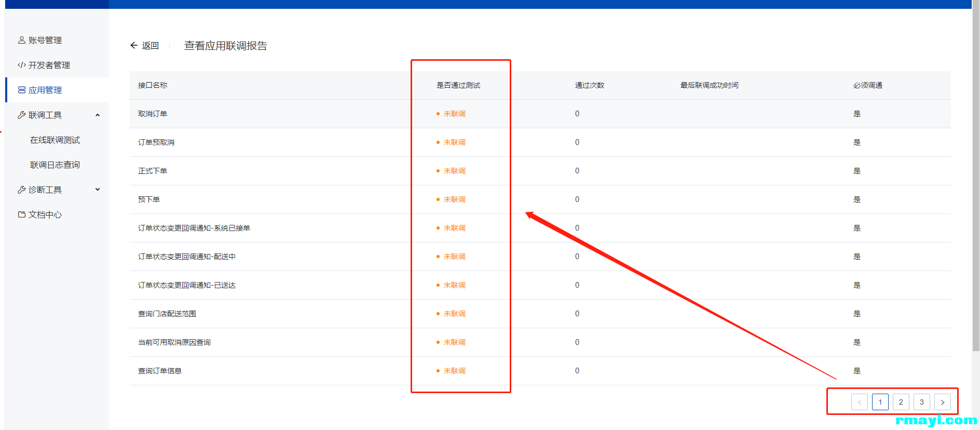
Task: Click 是 in the 订单预取消 row
Action: (x=857, y=142)
